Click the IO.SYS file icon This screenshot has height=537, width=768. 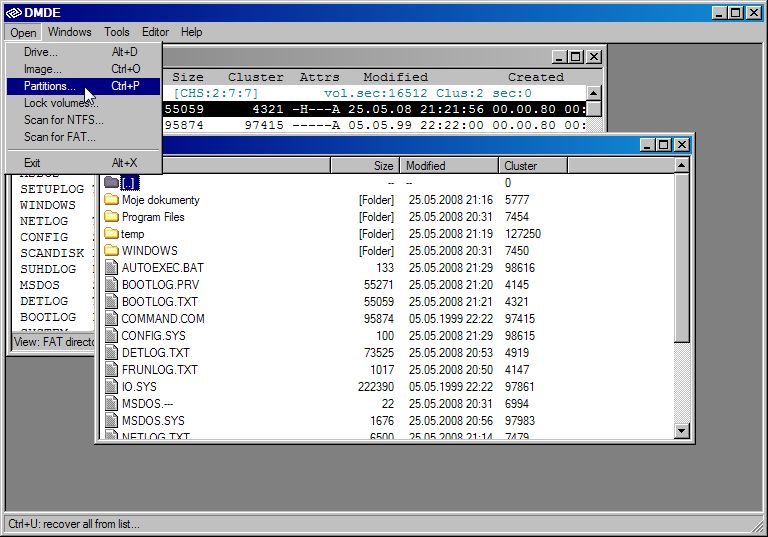tap(112, 387)
